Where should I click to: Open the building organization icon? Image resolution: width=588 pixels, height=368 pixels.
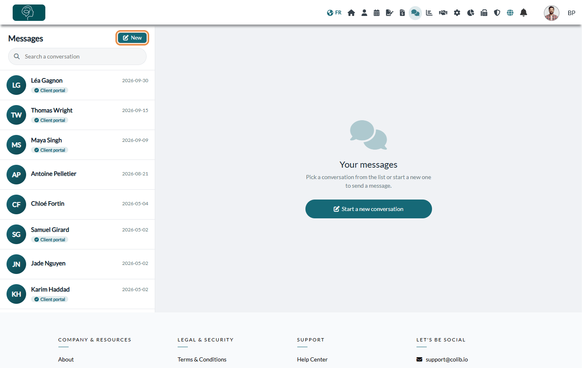(484, 13)
